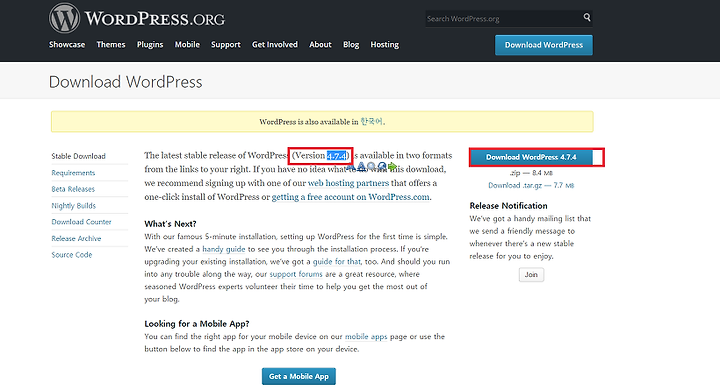Open Requirements sidebar link
720x390 pixels.
[73, 173]
